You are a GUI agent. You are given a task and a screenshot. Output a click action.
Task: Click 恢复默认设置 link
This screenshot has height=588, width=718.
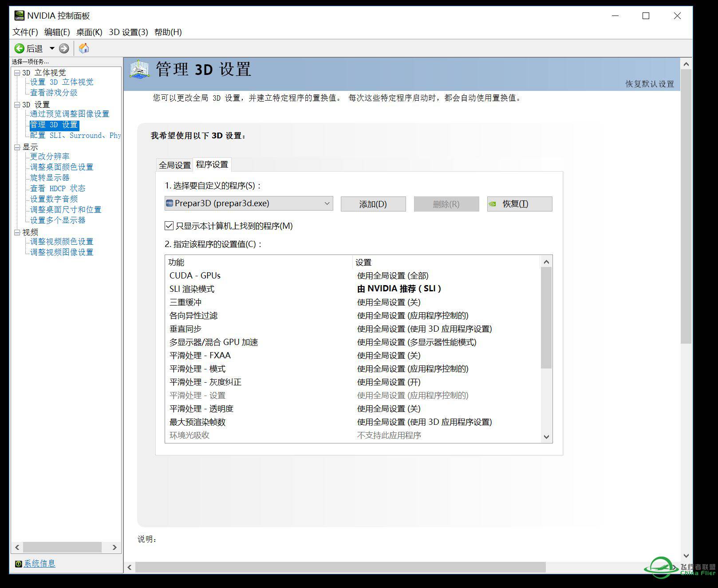point(650,84)
